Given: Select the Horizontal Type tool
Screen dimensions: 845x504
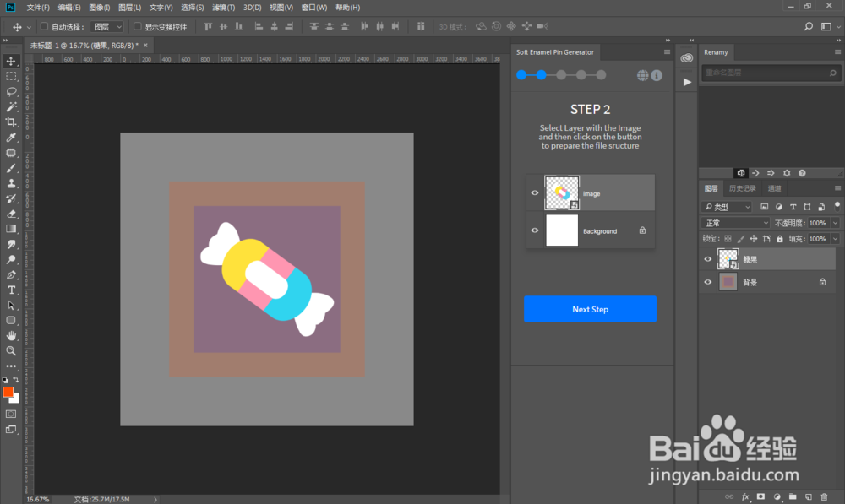Looking at the screenshot, I should click(11, 290).
